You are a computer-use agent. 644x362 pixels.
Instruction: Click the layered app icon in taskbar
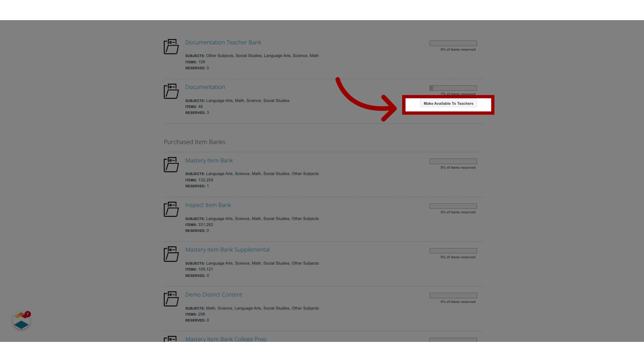[x=21, y=321]
